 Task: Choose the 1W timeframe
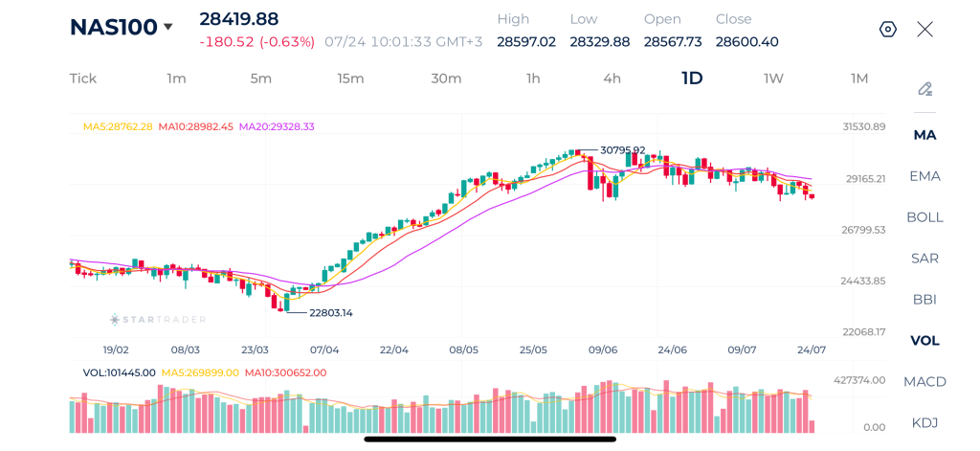(773, 79)
